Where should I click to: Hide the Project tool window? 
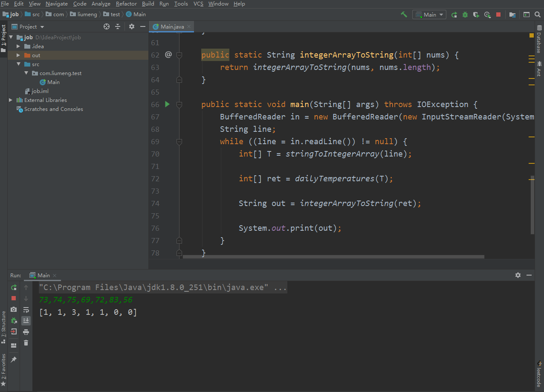[x=142, y=26]
